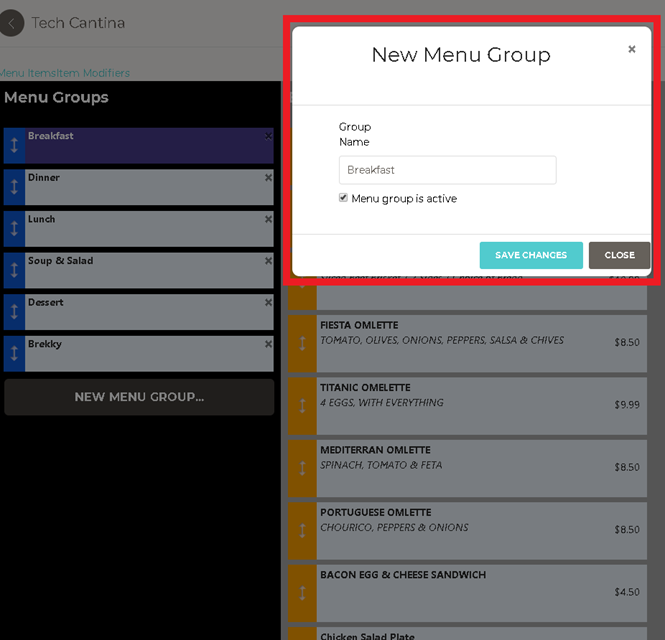Click New Menu Group button
Viewport: 665px width, 640px height.
point(139,397)
